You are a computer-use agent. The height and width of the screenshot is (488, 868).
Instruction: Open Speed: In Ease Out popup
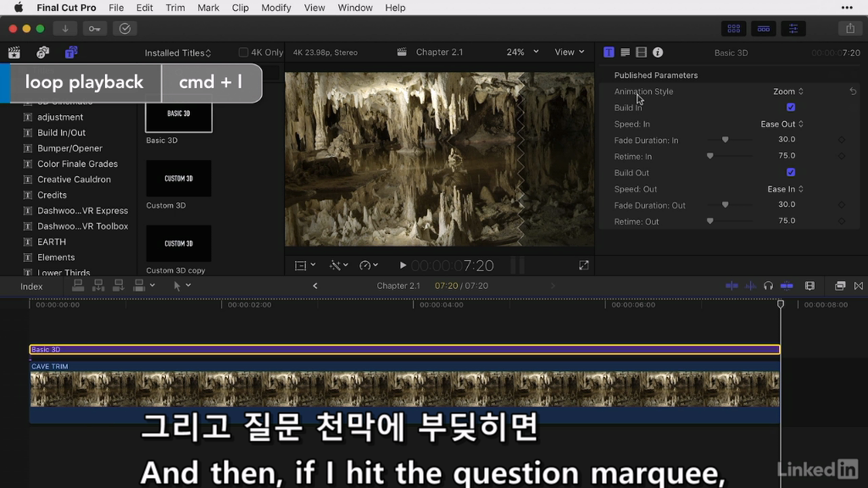point(782,124)
